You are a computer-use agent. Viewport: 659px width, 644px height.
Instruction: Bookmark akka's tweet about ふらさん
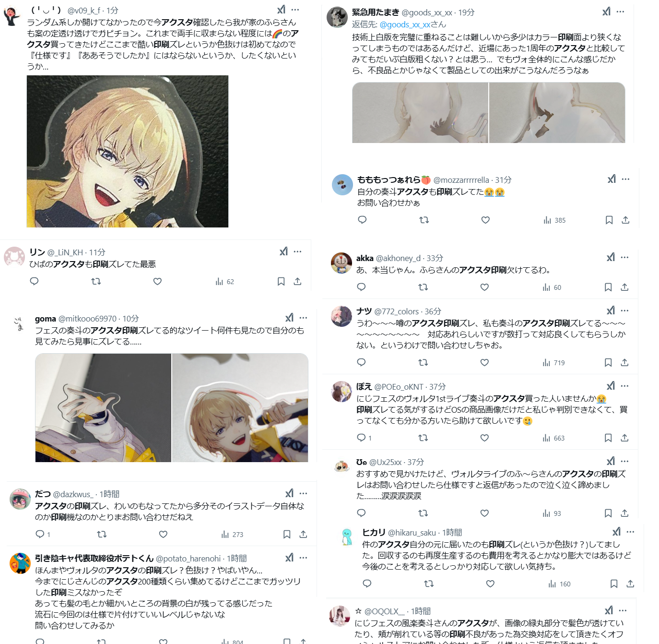click(608, 287)
